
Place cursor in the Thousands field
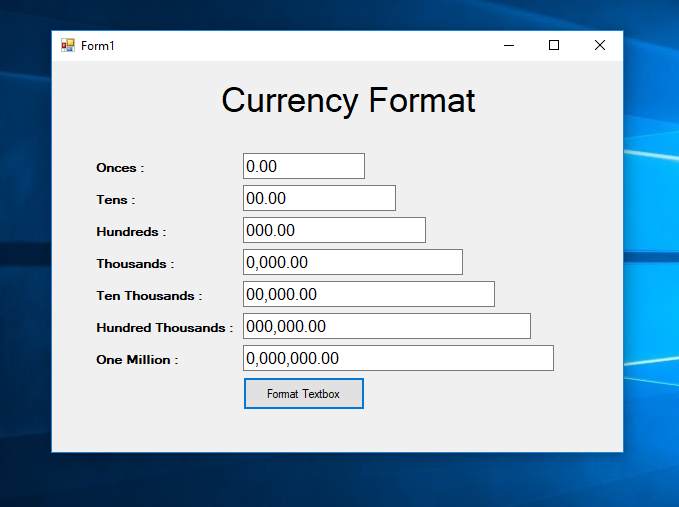pos(352,262)
